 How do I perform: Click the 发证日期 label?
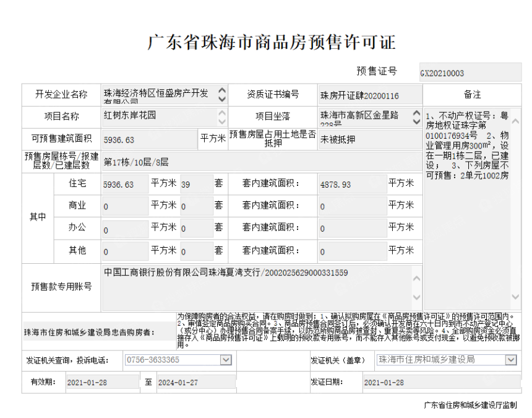pyautogui.click(x=327, y=381)
